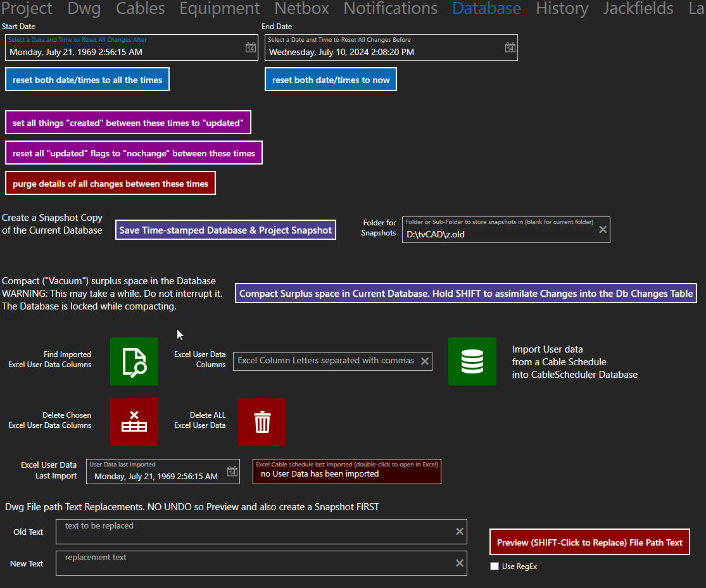
Task: Click the Find Imported Excel columns icon
Action: [x=134, y=361]
